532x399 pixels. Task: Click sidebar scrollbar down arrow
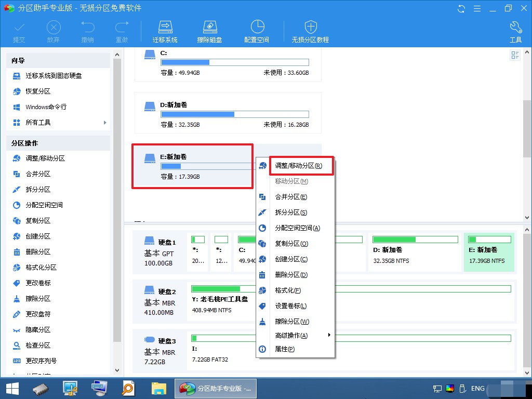point(117,370)
